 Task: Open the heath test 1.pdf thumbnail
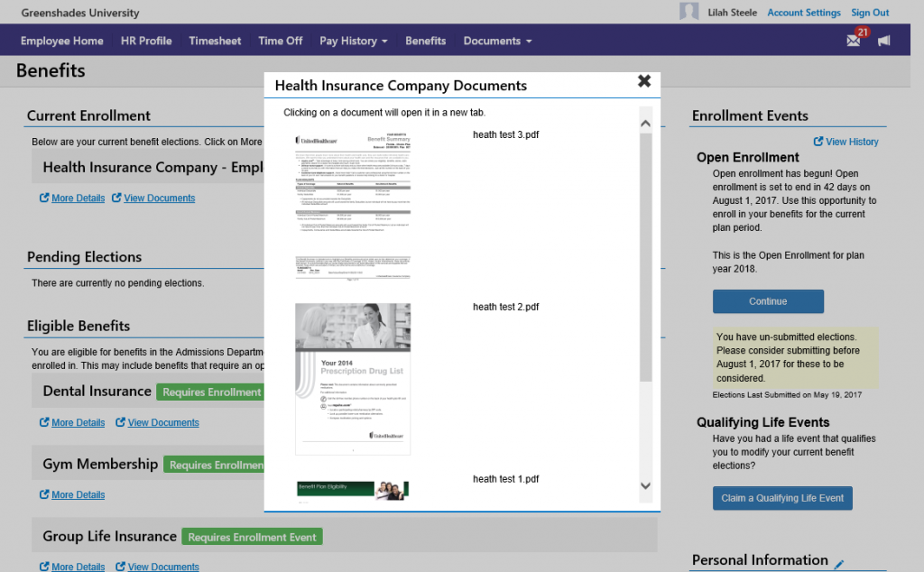click(353, 491)
